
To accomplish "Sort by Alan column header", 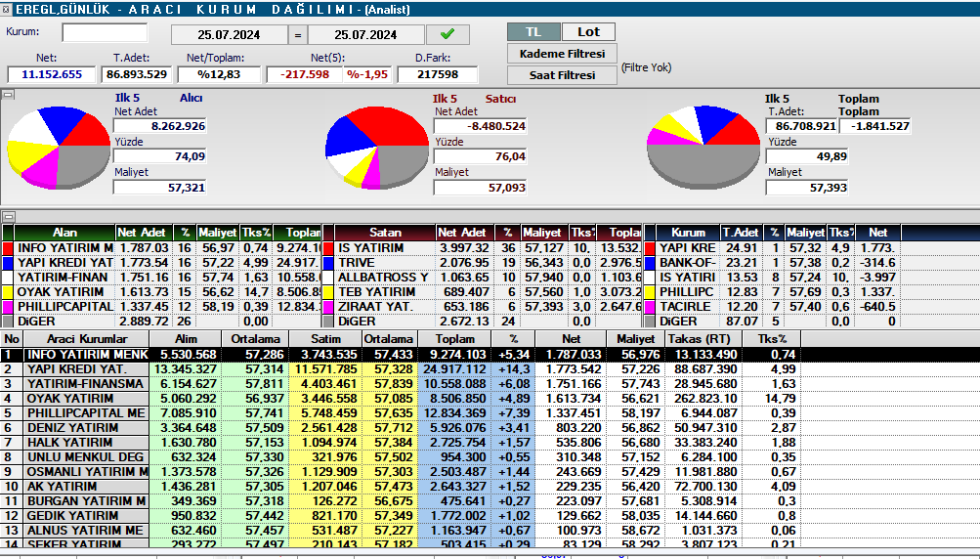I will 64,233.
